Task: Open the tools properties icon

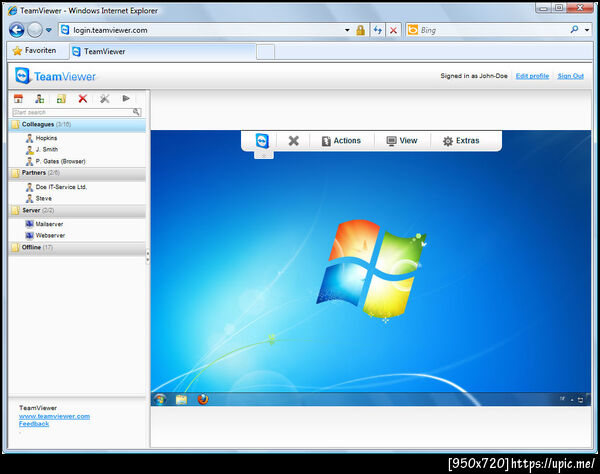Action: tap(104, 99)
